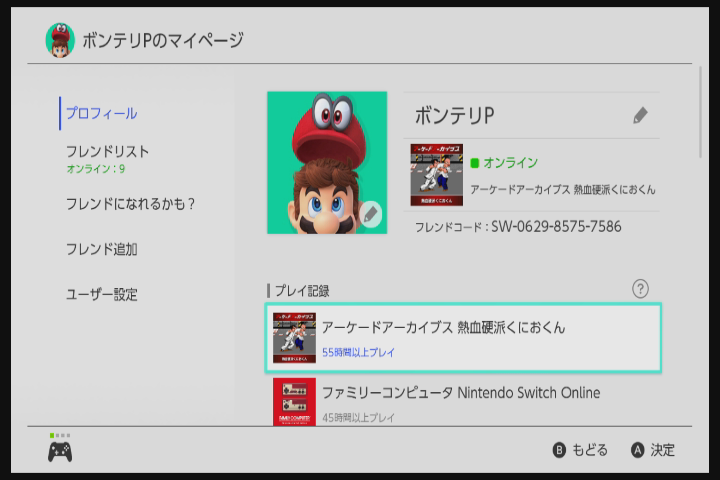Go to フレンド追加 in the sidebar

pos(101,249)
